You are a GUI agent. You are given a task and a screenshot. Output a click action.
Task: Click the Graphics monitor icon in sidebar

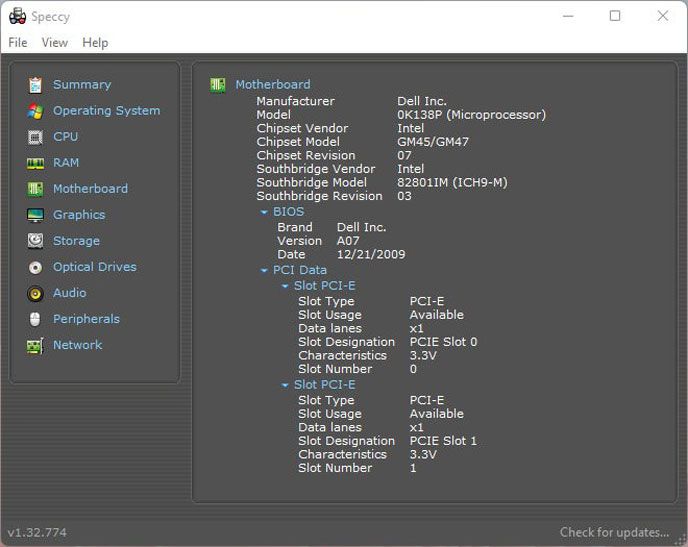tap(36, 215)
